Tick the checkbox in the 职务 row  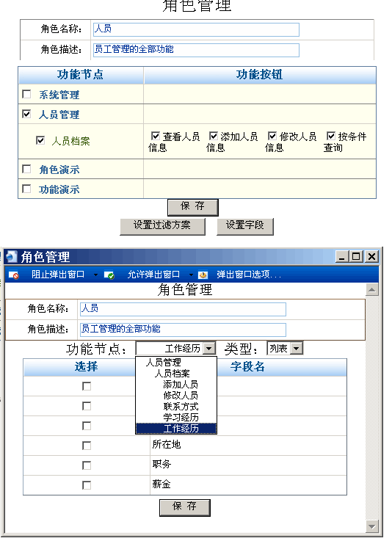coord(87,465)
